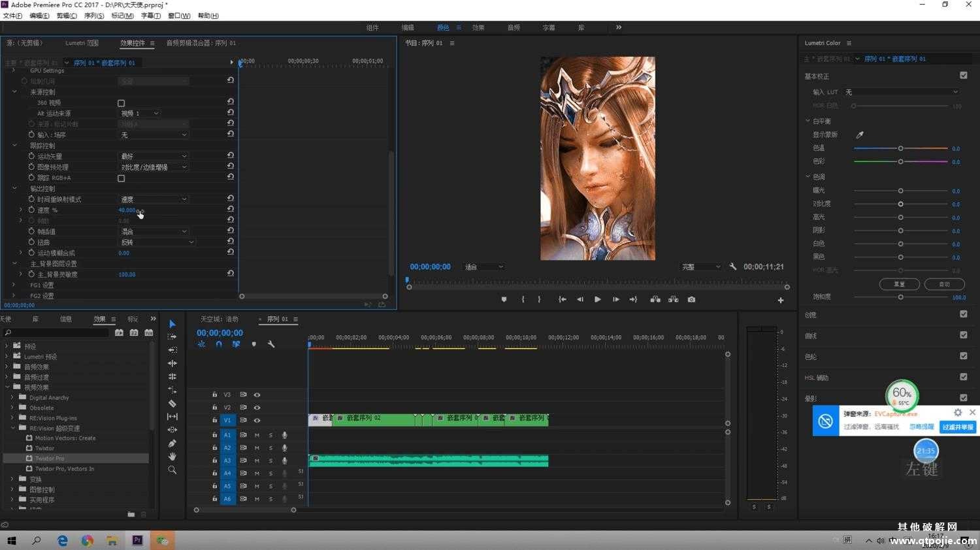980x550 pixels.
Task: Toggle timeline Snap magnet icon
Action: 219,344
